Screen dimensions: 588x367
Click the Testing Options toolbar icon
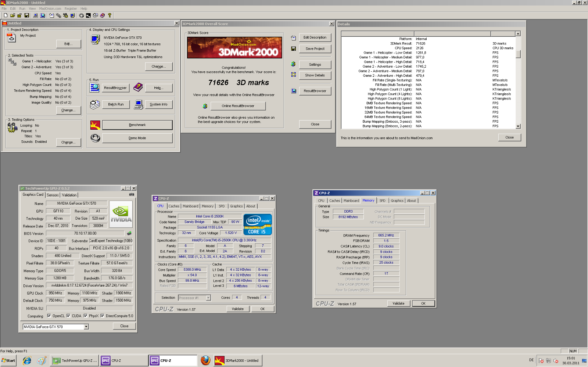click(65, 15)
